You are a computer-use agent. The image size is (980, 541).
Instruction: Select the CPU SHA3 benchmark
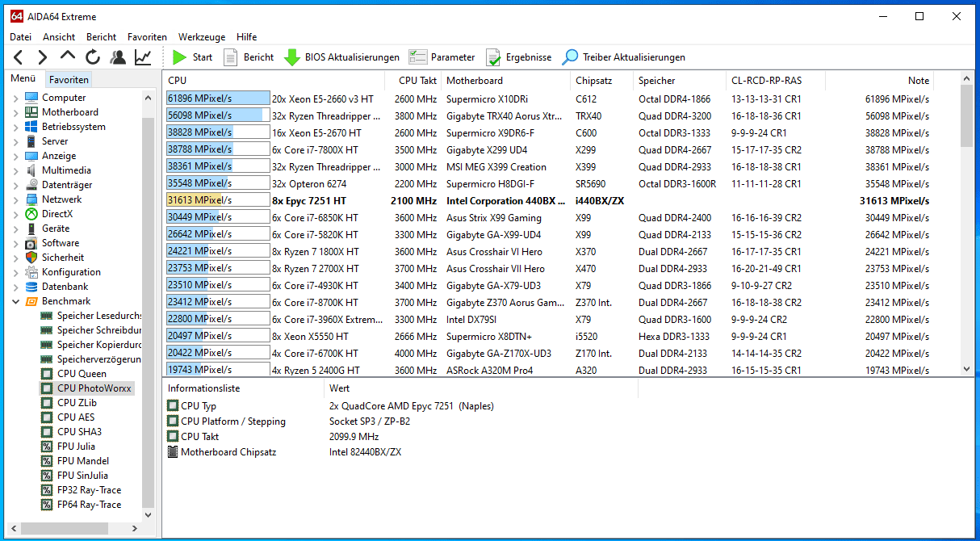(x=79, y=432)
